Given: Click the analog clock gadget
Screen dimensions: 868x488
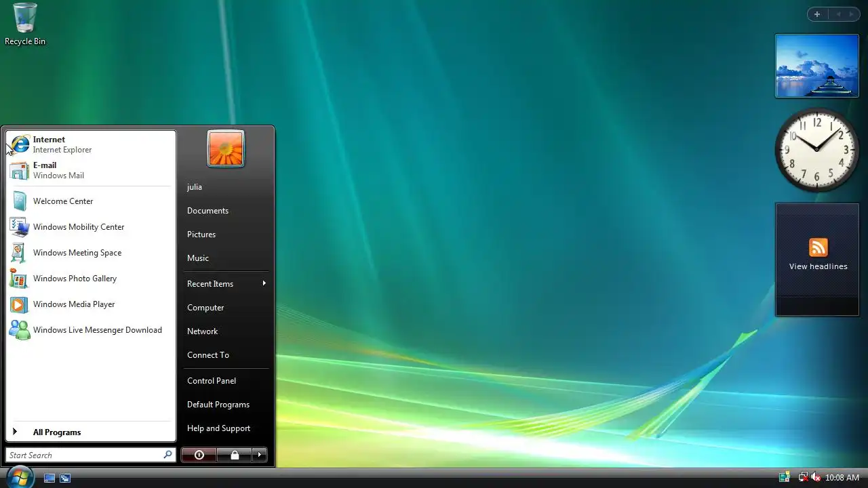Looking at the screenshot, I should coord(817,150).
